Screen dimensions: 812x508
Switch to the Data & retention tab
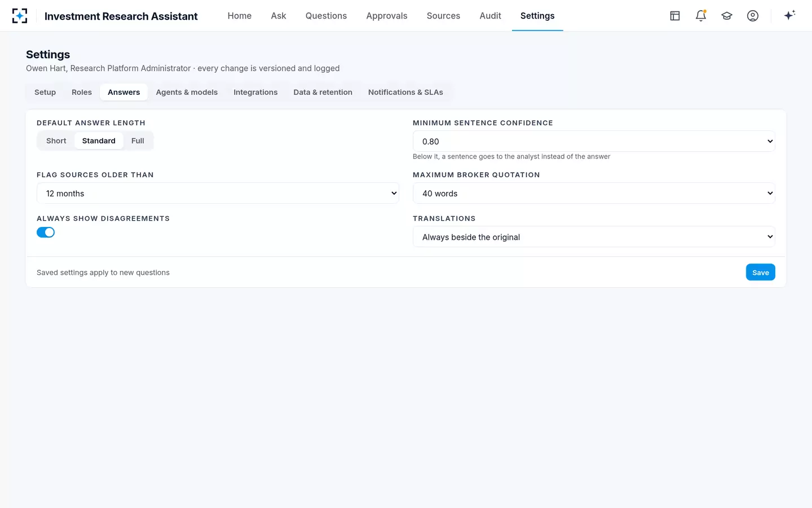click(x=323, y=92)
